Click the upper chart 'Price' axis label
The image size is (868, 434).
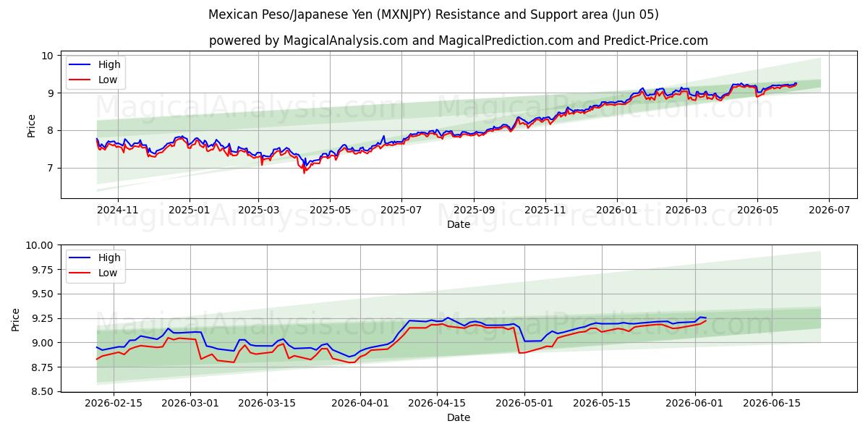31,124
